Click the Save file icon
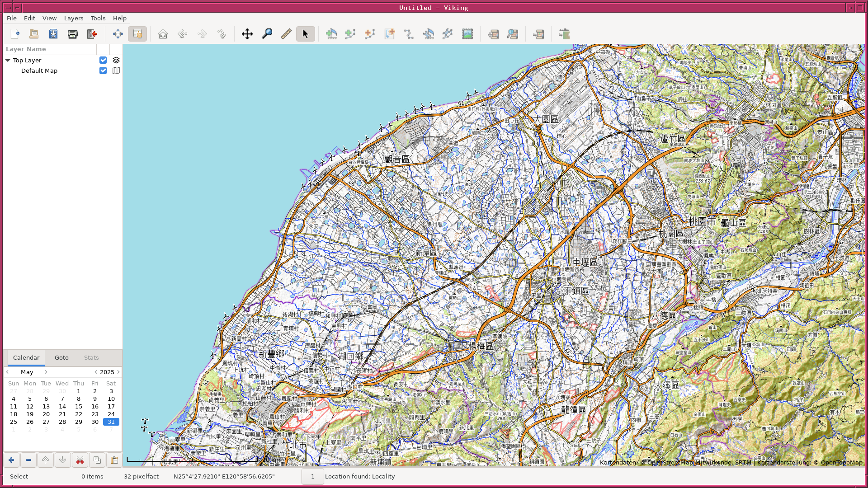The height and width of the screenshot is (488, 868). (53, 34)
